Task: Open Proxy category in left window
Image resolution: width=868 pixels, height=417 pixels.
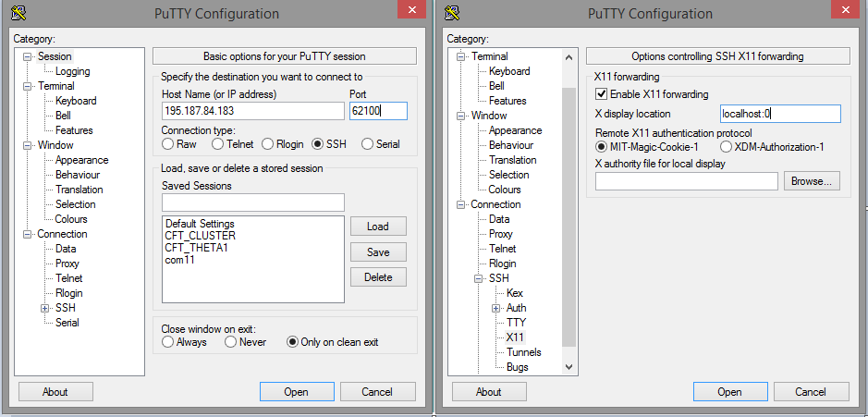Action: [x=67, y=264]
